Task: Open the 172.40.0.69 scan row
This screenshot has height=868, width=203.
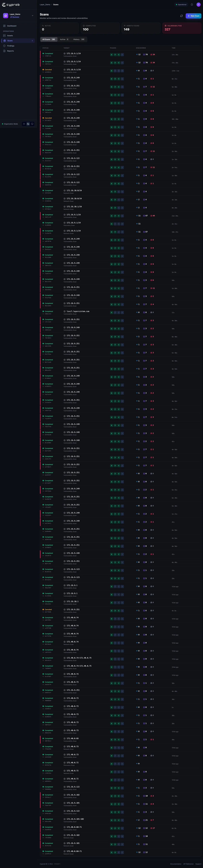Action: [120, 740]
